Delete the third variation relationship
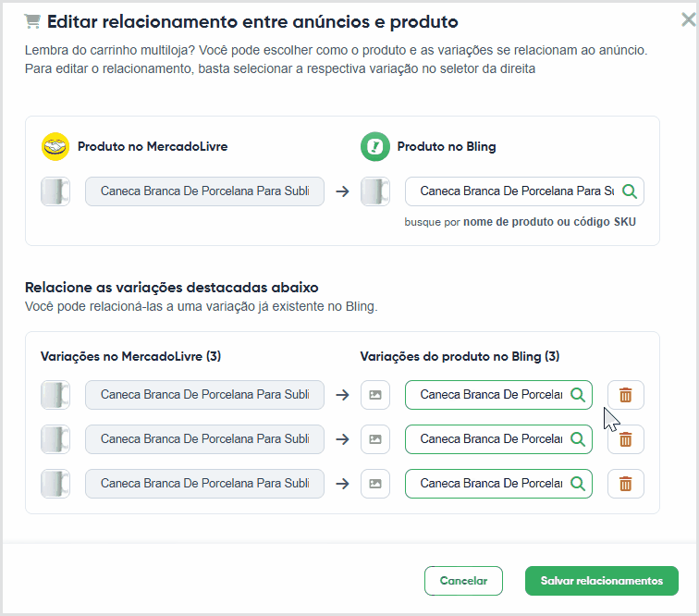699x616 pixels. coord(625,484)
